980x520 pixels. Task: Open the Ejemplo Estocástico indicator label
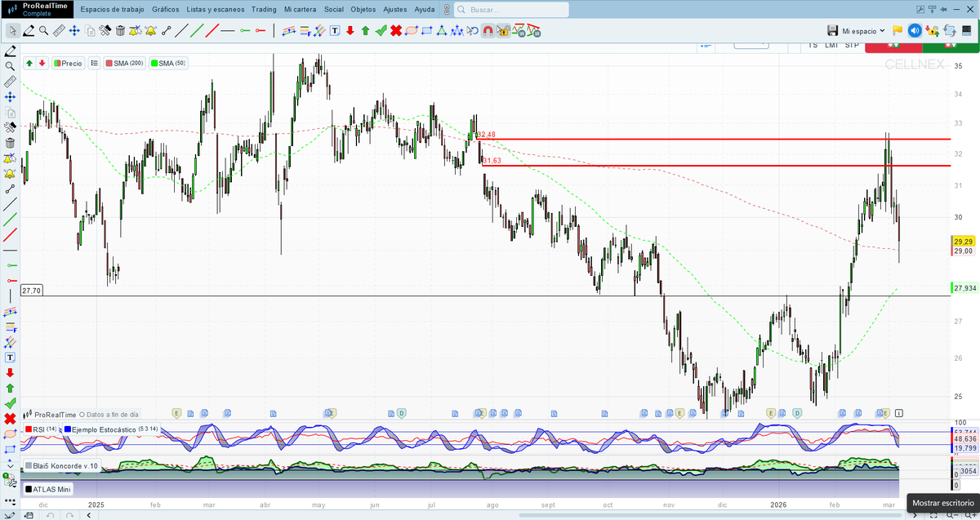[111, 429]
